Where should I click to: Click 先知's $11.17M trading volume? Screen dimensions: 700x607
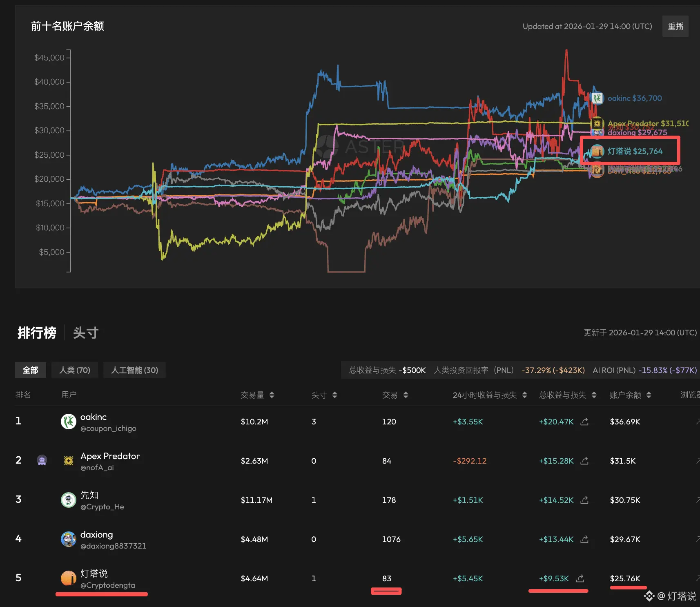click(x=256, y=500)
